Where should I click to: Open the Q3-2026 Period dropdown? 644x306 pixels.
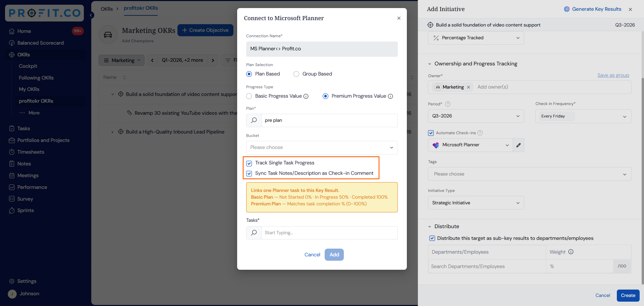point(476,116)
